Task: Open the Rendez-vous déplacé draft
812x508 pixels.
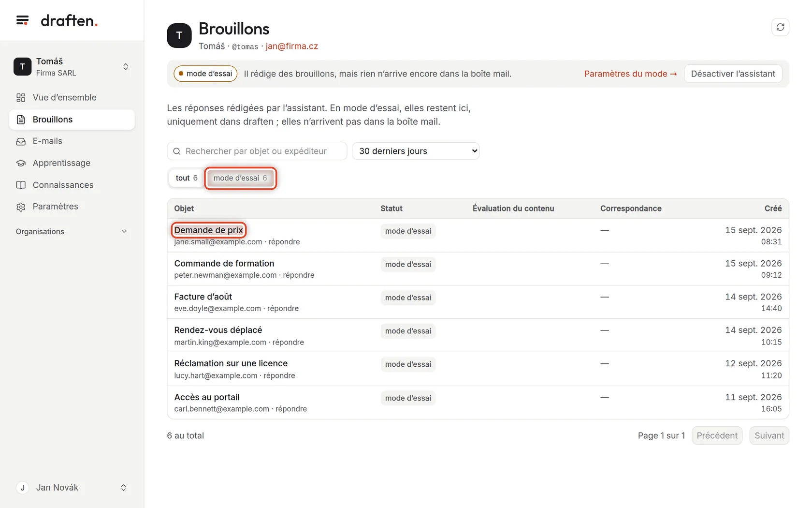Action: tap(218, 330)
